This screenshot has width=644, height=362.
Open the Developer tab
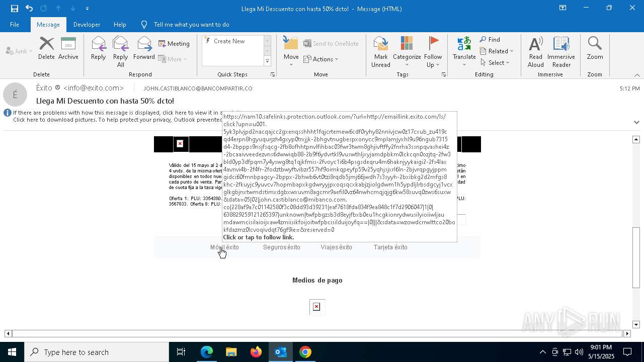tap(87, 25)
